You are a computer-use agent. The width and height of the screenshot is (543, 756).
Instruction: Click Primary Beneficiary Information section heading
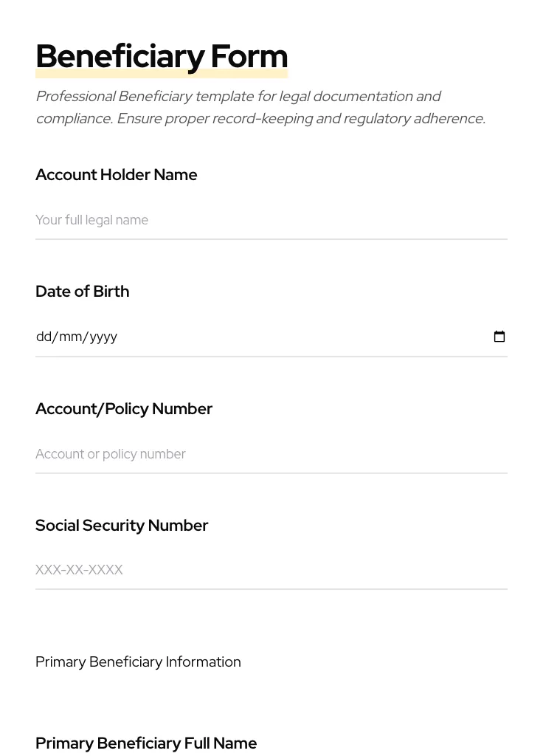click(x=138, y=661)
